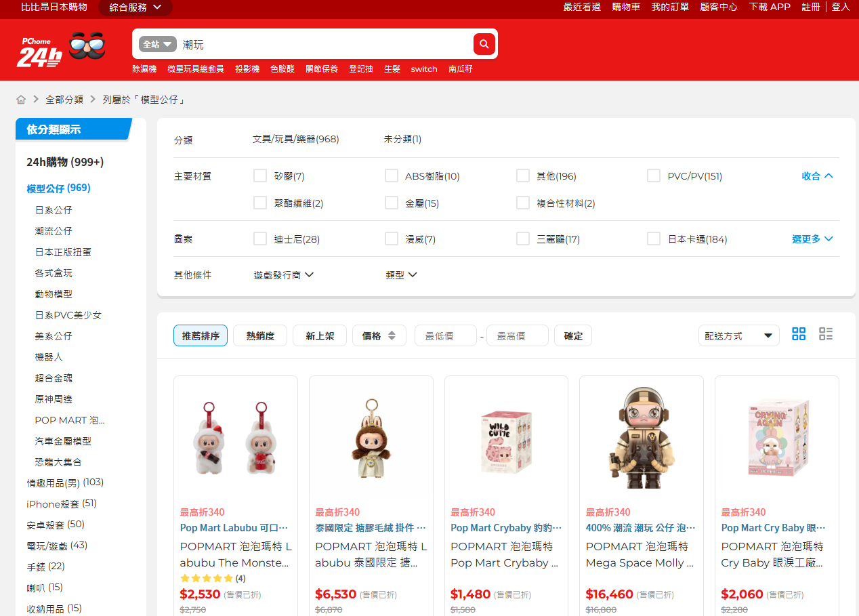Collapse material filters with 收合
Viewport: 859px width, 616px height.
817,176
